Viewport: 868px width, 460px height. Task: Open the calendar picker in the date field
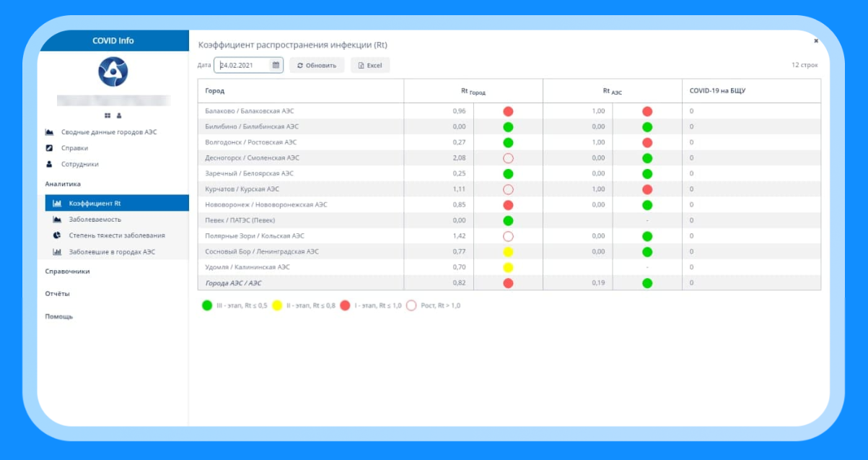(x=276, y=65)
